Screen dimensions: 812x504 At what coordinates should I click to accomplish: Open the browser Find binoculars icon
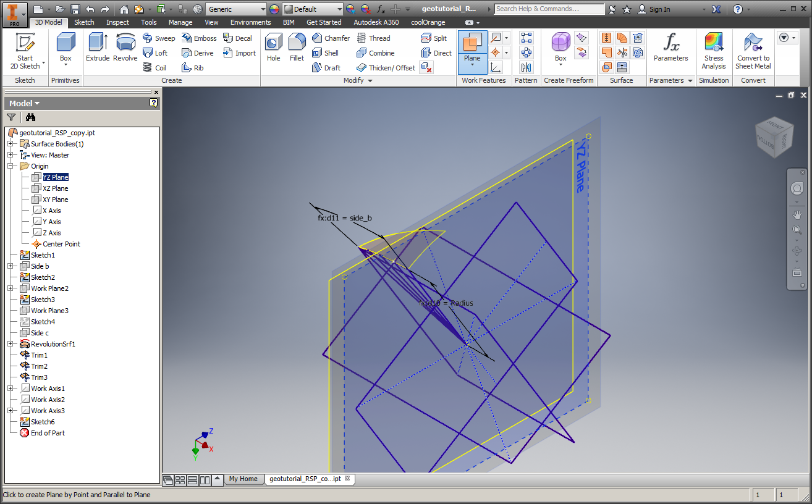click(30, 117)
